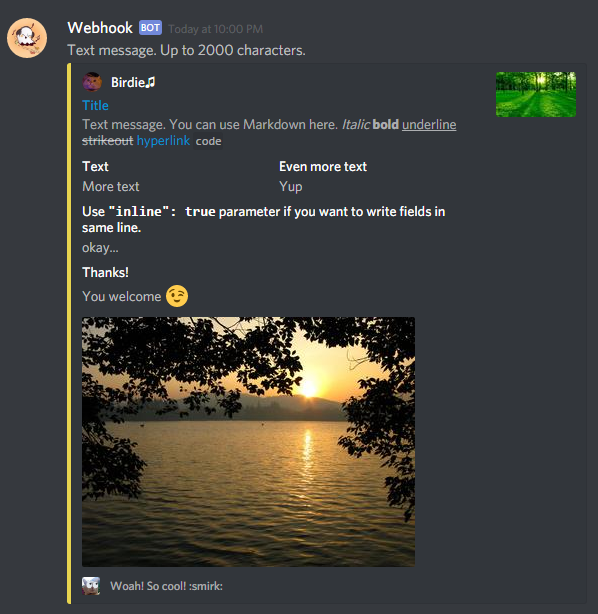Viewport: 598px width, 614px height.
Task: Click the underlined word underline
Action: (429, 125)
